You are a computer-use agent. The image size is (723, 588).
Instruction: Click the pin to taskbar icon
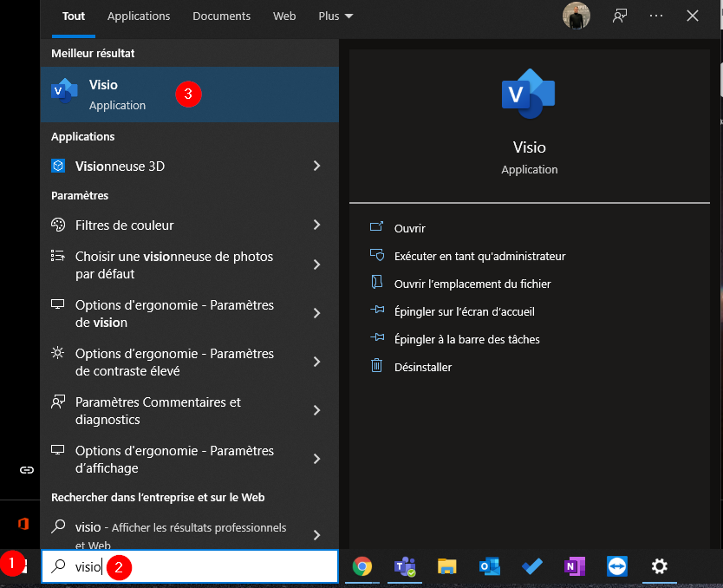tap(377, 337)
